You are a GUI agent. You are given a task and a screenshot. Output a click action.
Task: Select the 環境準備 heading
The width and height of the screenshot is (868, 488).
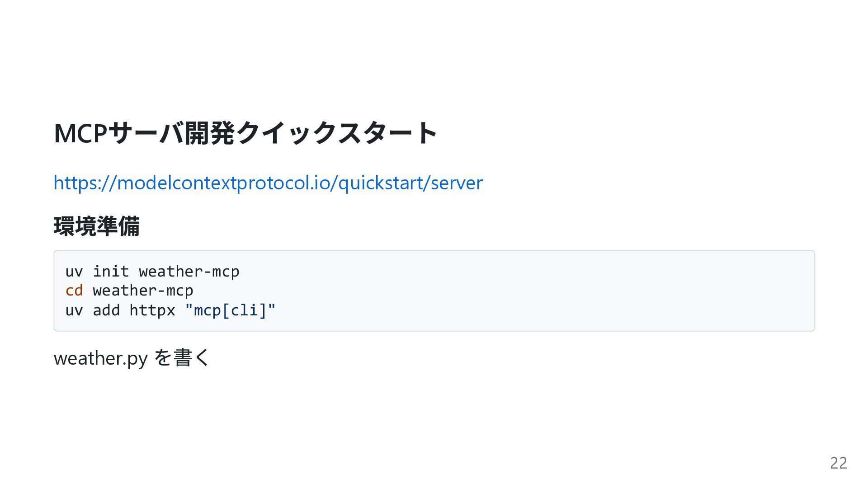97,226
